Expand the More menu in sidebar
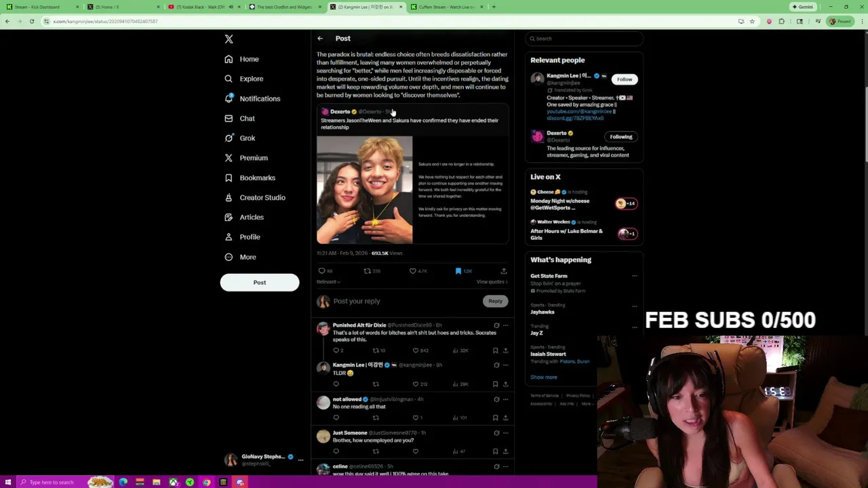This screenshot has height=488, width=868. click(x=240, y=257)
